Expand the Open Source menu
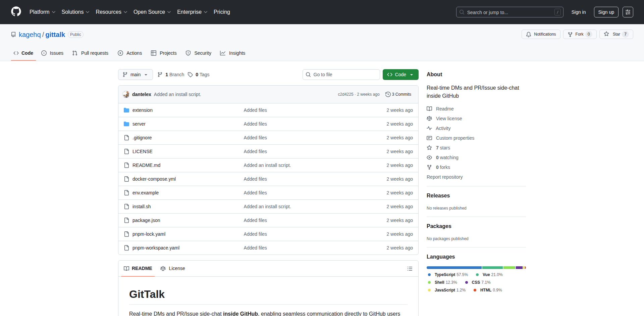644x316 pixels. 152,12
